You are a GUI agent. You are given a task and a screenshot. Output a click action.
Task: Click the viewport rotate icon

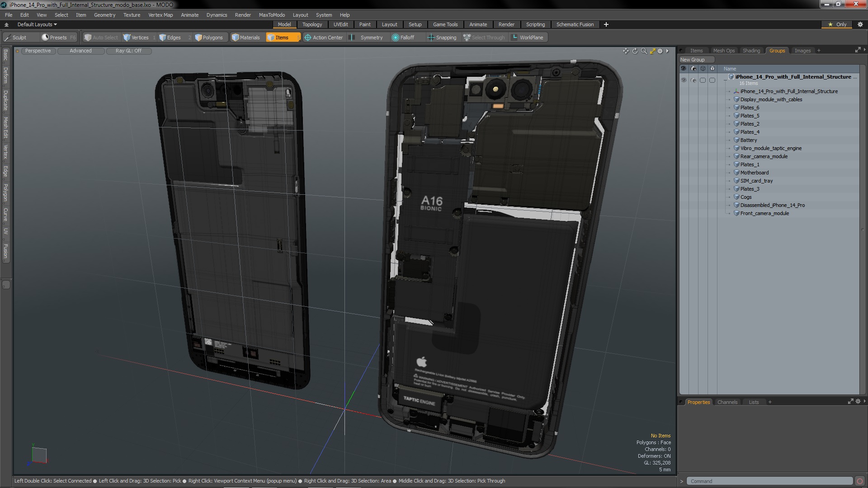point(635,51)
